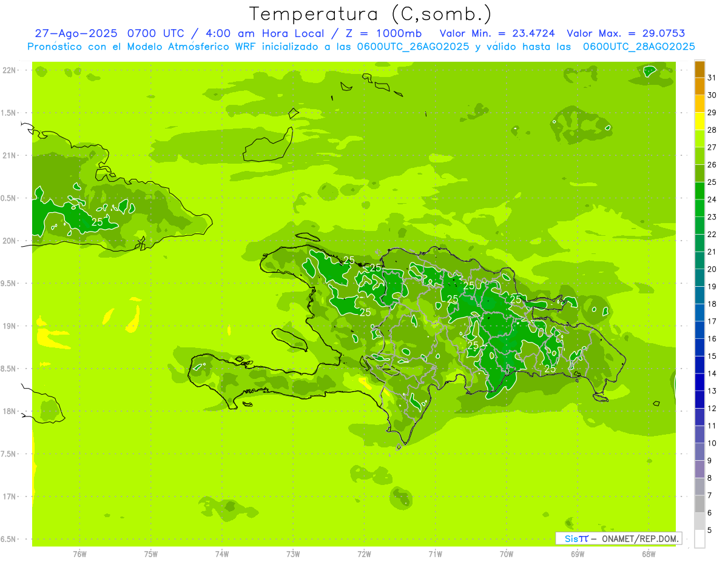Click the teal color bar segment between 19 and 20
Screen dimensions: 728x562
699,278
